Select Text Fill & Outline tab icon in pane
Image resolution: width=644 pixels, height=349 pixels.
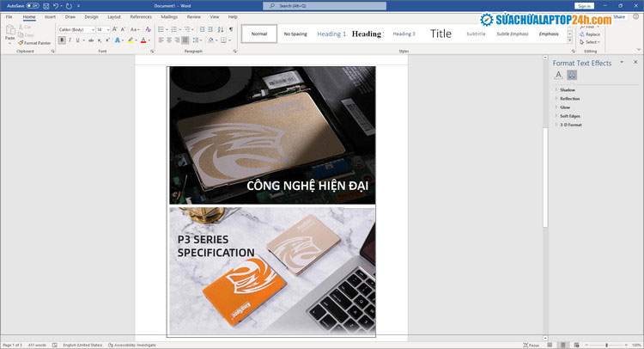click(x=558, y=75)
